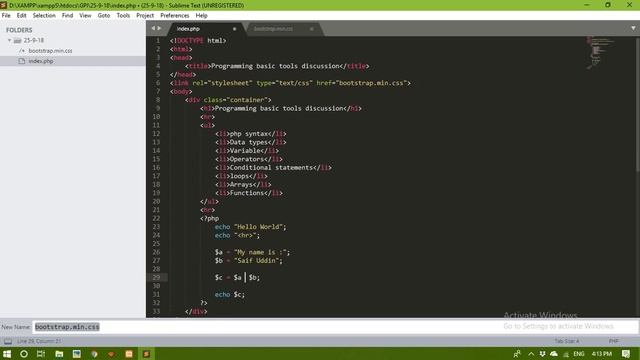Click the title text on line 4

(275, 66)
